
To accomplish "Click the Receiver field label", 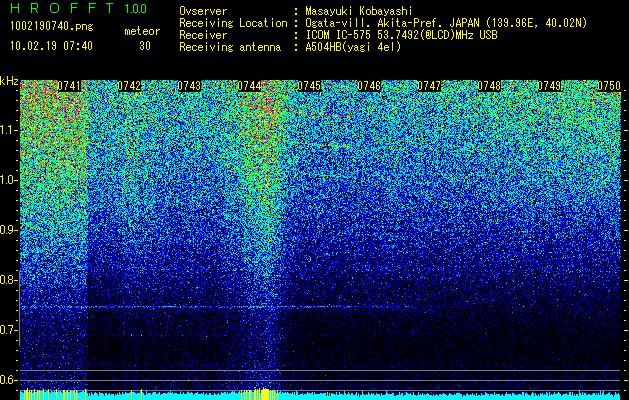I will [203, 35].
